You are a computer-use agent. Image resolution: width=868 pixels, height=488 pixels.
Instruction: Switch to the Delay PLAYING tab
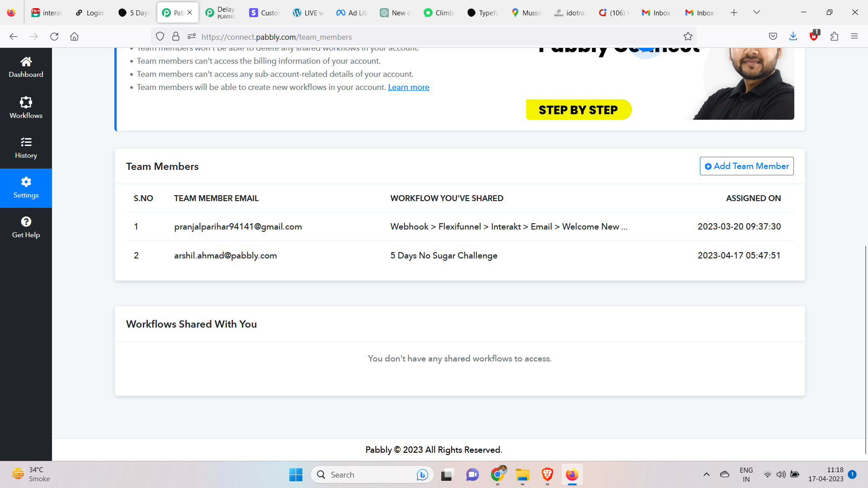(221, 13)
